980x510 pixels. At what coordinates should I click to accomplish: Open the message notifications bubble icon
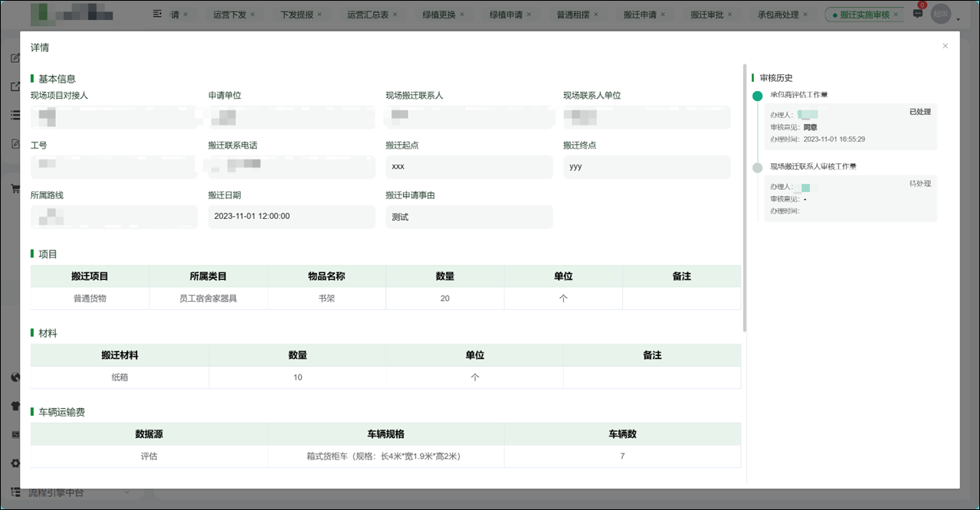pos(917,13)
